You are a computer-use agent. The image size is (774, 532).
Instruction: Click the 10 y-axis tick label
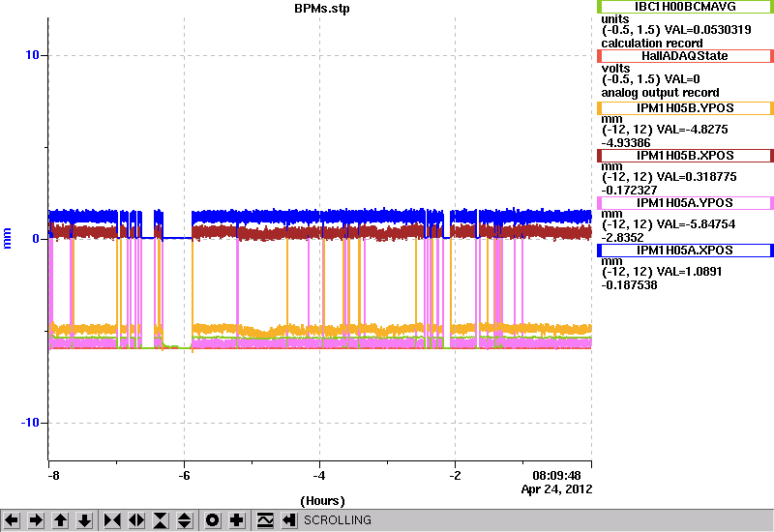click(33, 55)
